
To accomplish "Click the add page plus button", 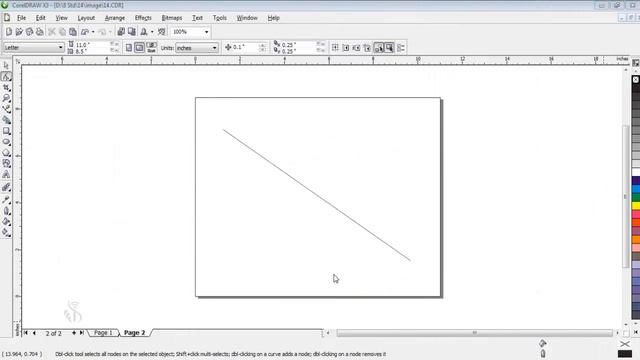I will coord(74,333).
